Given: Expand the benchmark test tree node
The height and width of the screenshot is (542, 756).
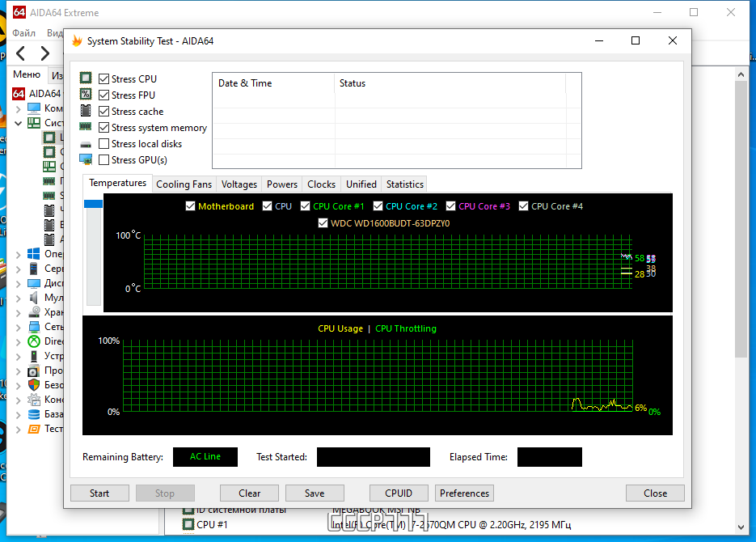Looking at the screenshot, I should click(x=19, y=429).
